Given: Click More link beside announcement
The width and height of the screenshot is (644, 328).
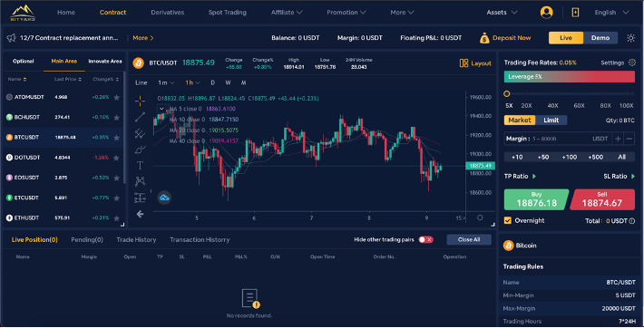Looking at the screenshot, I should tap(143, 38).
